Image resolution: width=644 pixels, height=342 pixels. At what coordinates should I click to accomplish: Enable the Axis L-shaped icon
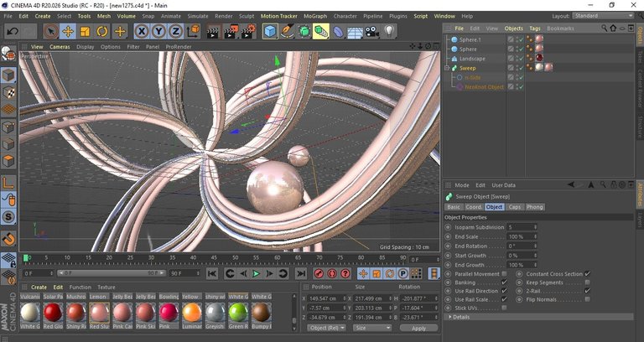coord(8,182)
